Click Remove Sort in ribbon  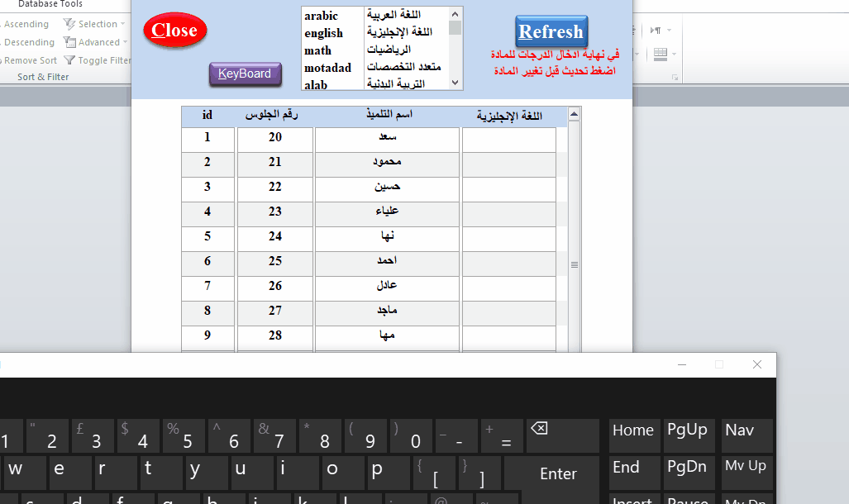29,60
